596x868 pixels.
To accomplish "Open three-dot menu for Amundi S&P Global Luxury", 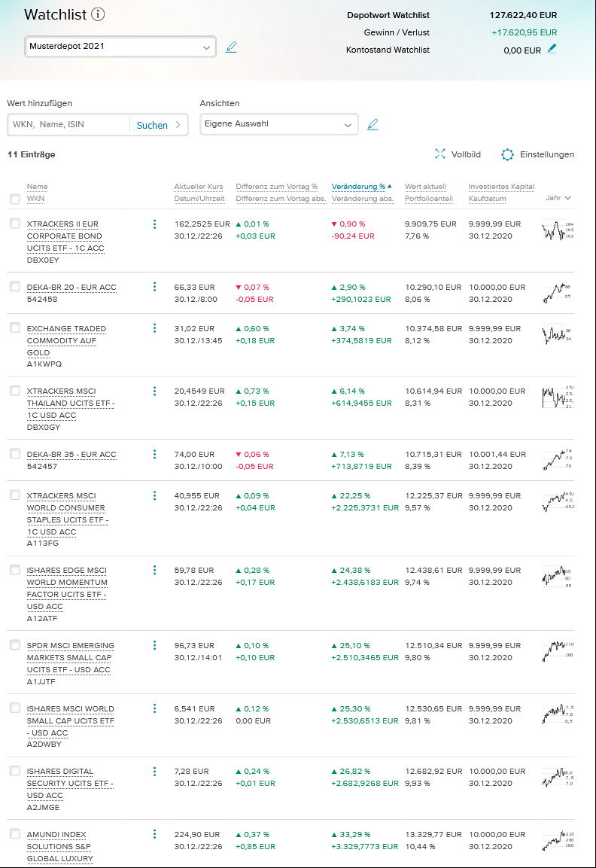I will pos(154,834).
